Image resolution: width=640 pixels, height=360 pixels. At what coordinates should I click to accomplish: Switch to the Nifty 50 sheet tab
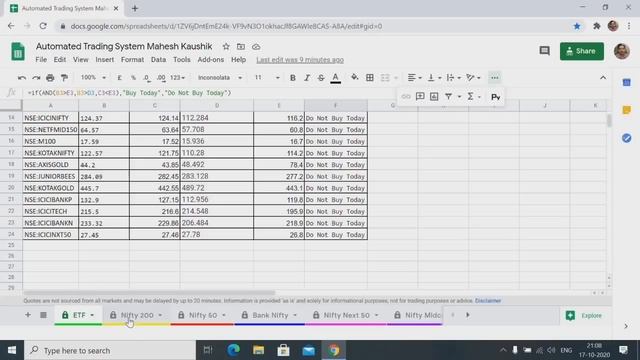pyautogui.click(x=203, y=315)
